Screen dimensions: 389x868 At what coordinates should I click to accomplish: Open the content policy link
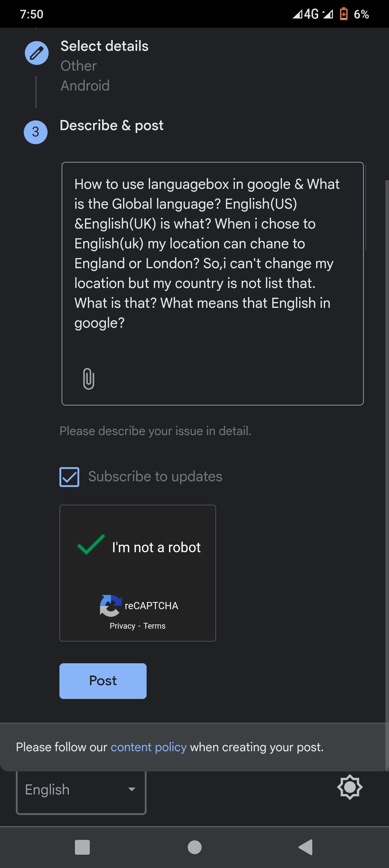(148, 747)
